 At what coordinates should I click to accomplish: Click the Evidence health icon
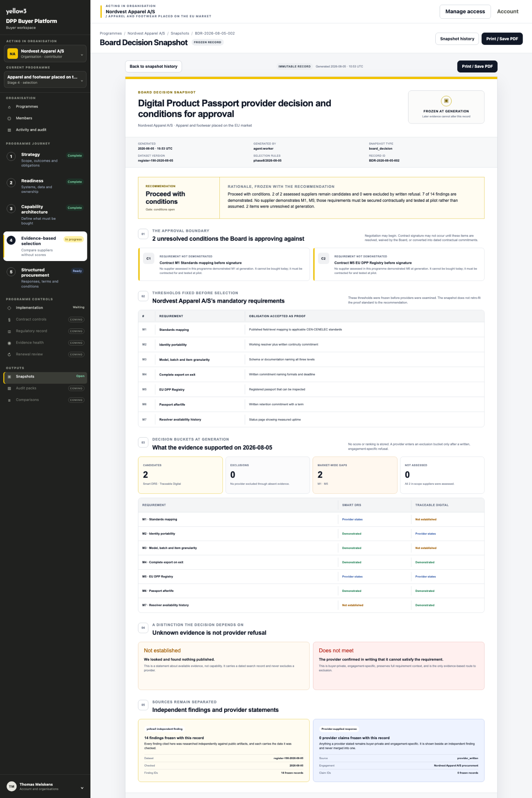point(9,343)
